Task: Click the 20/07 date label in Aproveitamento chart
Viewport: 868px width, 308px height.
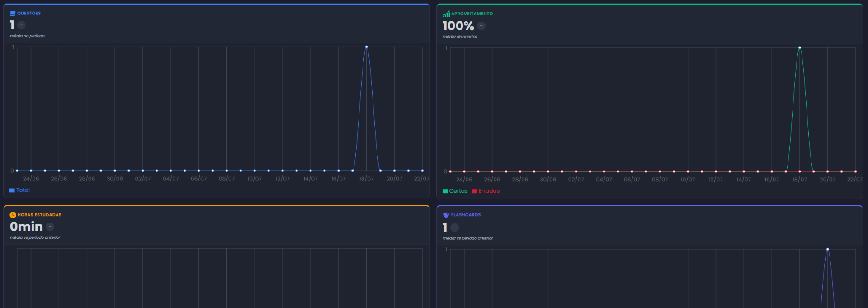Action: pyautogui.click(x=828, y=180)
